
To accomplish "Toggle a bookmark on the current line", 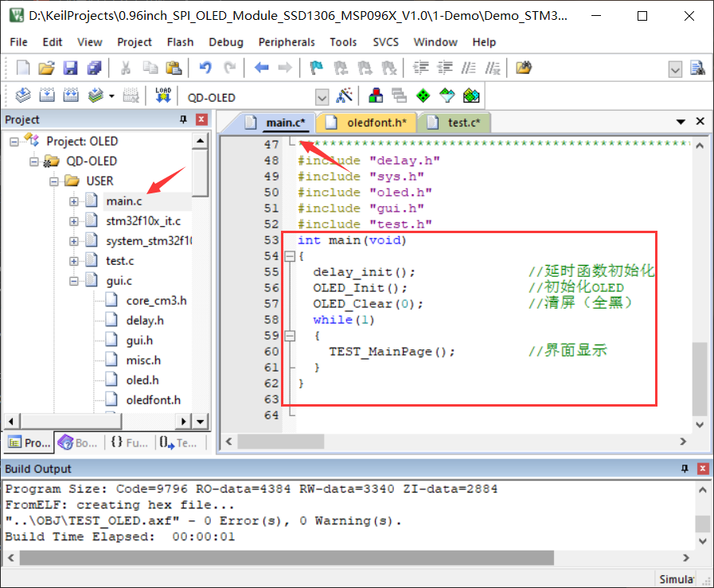I will point(317,68).
